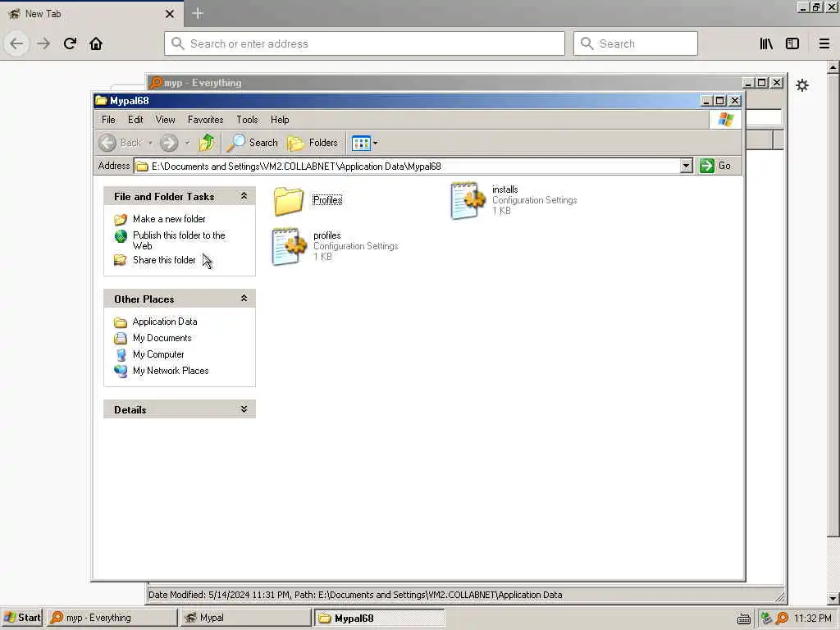Click the browser address bar
The width and height of the screenshot is (840, 630).
[364, 43]
